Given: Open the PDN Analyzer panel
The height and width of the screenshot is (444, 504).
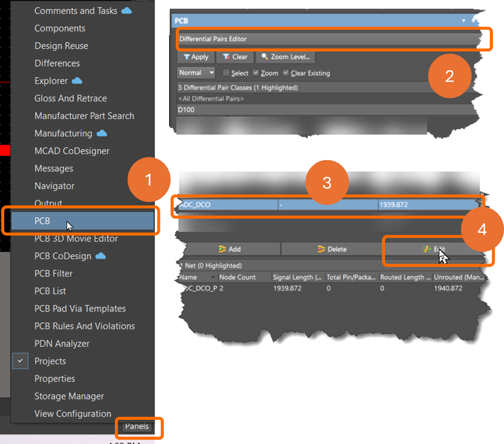Looking at the screenshot, I should [62, 344].
